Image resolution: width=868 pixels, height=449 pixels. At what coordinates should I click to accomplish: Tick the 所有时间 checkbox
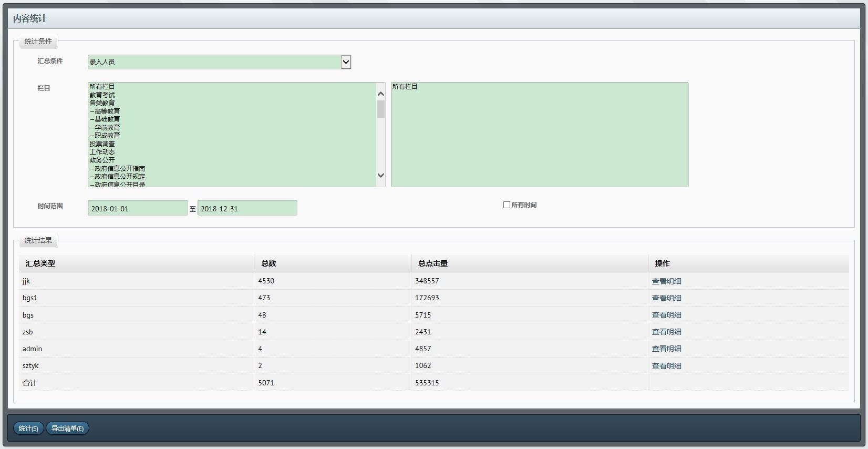tap(507, 205)
